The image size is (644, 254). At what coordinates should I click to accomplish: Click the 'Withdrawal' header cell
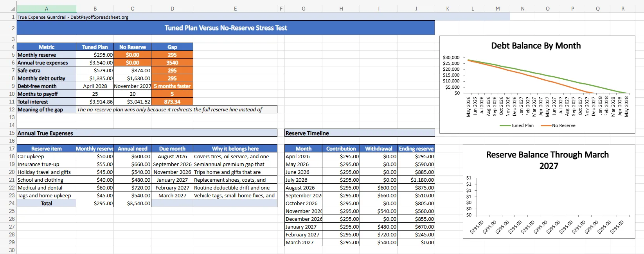tap(378, 148)
